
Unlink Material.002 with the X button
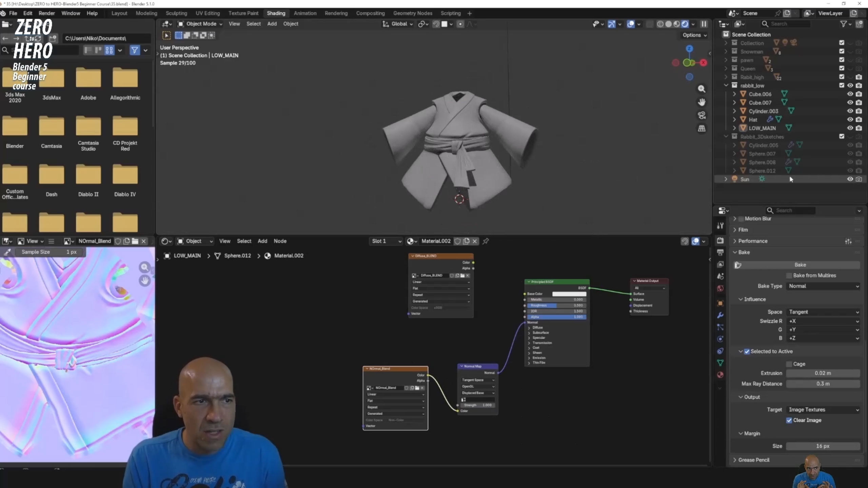[x=475, y=241]
